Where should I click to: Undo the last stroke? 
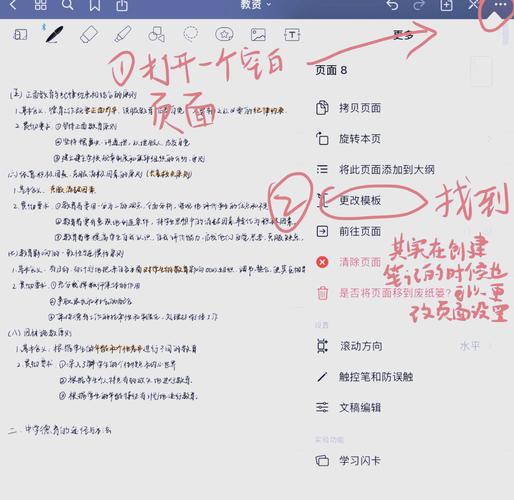click(x=392, y=5)
